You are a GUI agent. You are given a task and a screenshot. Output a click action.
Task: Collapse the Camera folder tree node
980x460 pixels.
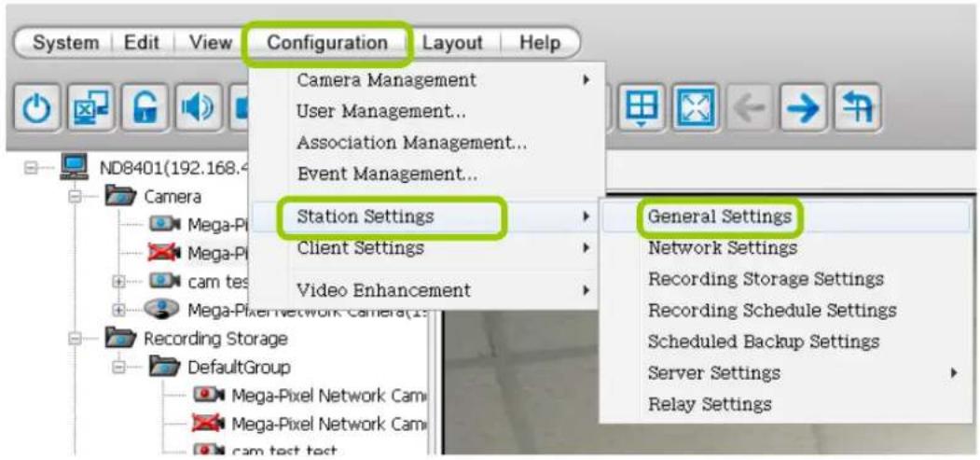coord(75,196)
